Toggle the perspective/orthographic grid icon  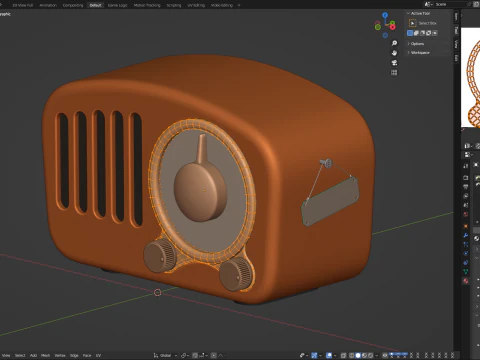394,72
